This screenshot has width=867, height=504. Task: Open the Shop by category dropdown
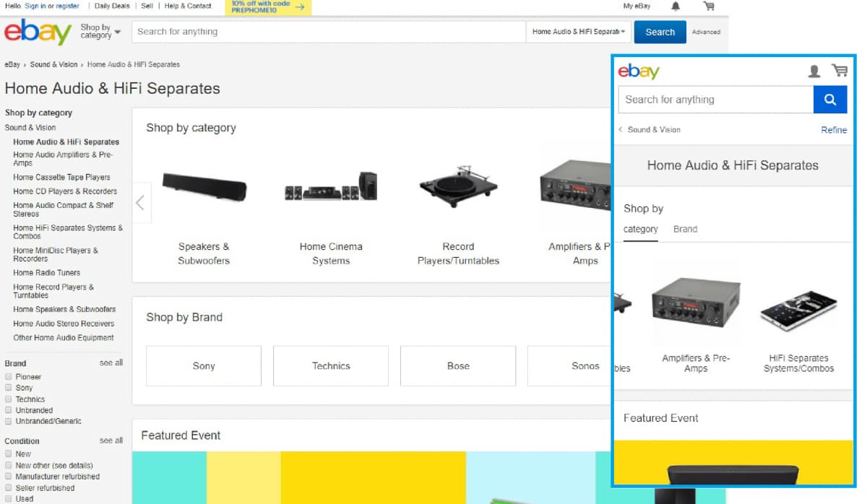point(100,32)
